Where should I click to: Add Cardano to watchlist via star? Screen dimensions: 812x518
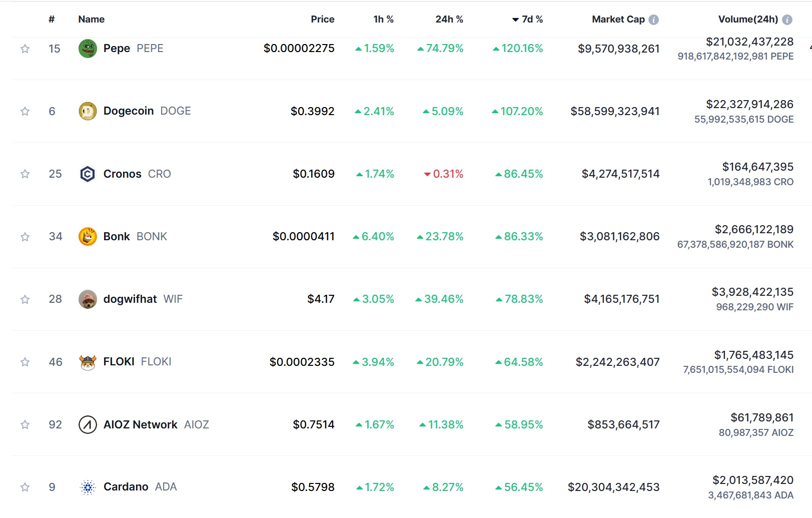25,487
